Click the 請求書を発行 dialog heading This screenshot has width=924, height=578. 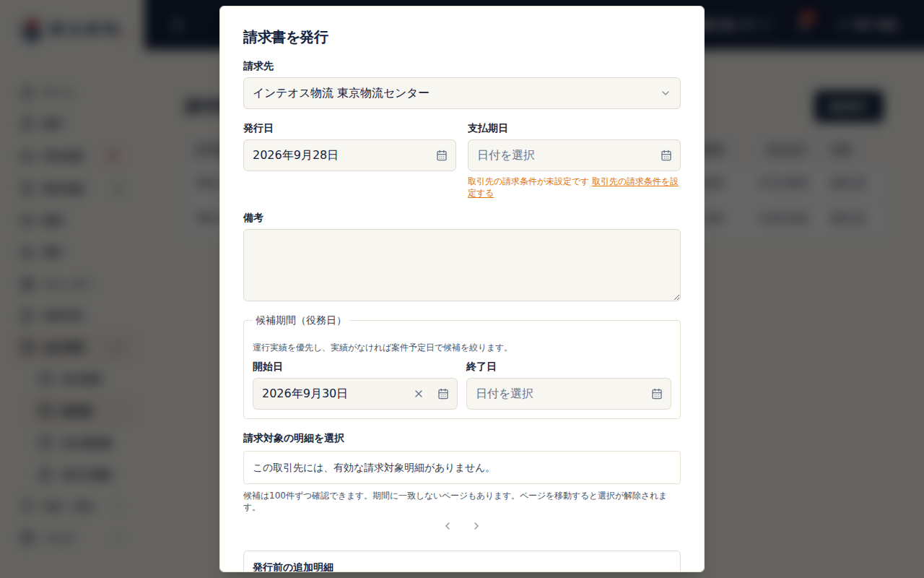286,38
